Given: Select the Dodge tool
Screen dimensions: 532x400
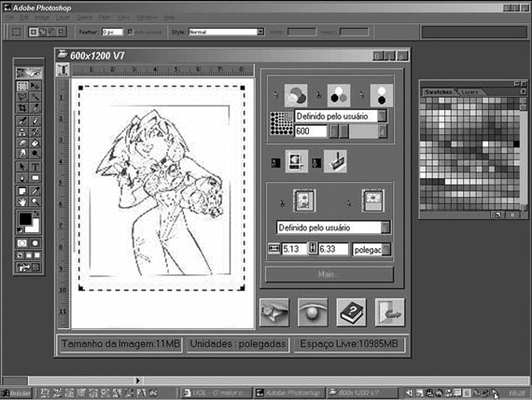Looking at the screenshot, I should [35, 154].
